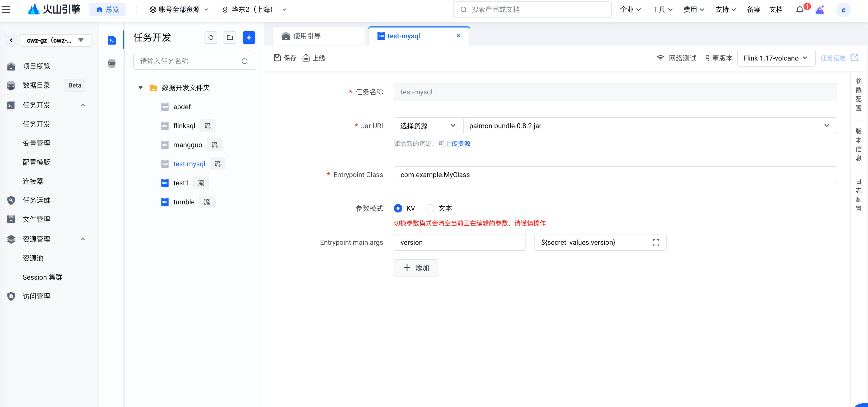This screenshot has width=868, height=407.
Task: Click the refresh task list icon
Action: (x=211, y=38)
